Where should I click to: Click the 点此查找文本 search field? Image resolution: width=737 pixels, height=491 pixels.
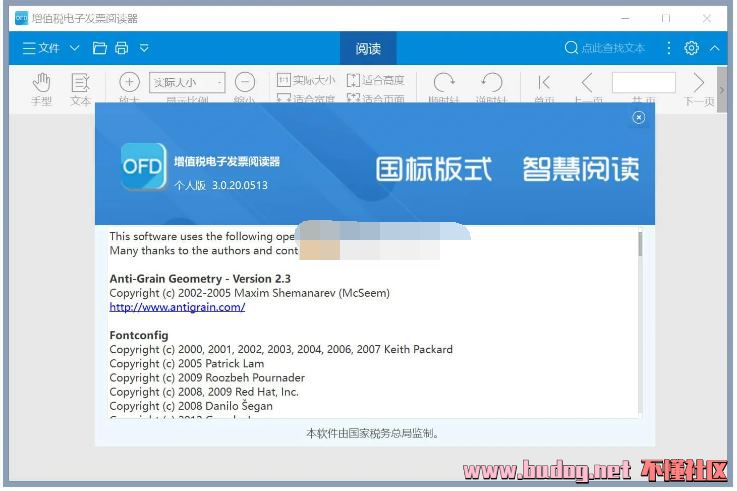pyautogui.click(x=604, y=48)
